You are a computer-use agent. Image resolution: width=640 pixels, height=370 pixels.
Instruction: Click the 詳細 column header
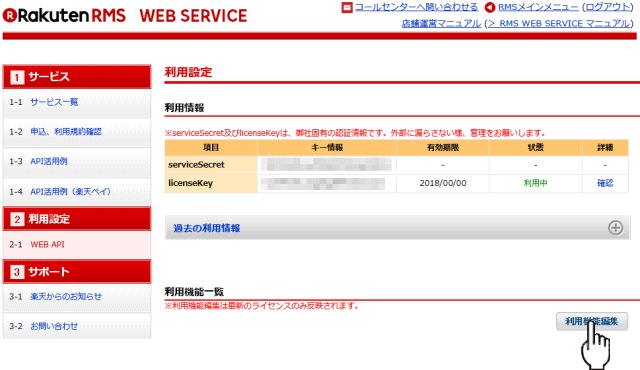[605, 148]
